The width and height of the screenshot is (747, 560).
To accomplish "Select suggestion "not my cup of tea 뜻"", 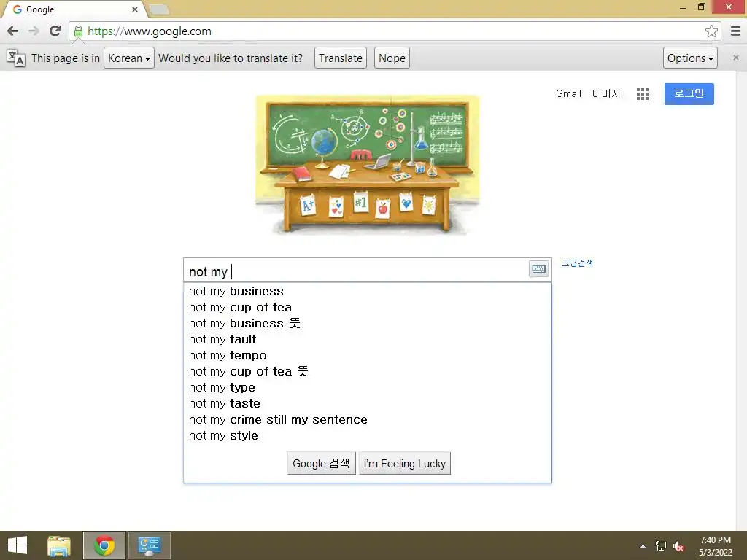I will tap(368, 371).
